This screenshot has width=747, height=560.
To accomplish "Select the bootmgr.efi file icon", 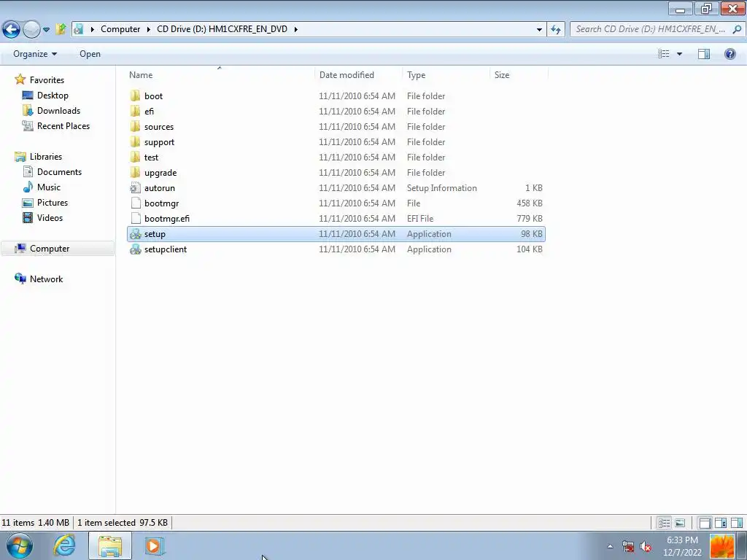I will pyautogui.click(x=135, y=218).
